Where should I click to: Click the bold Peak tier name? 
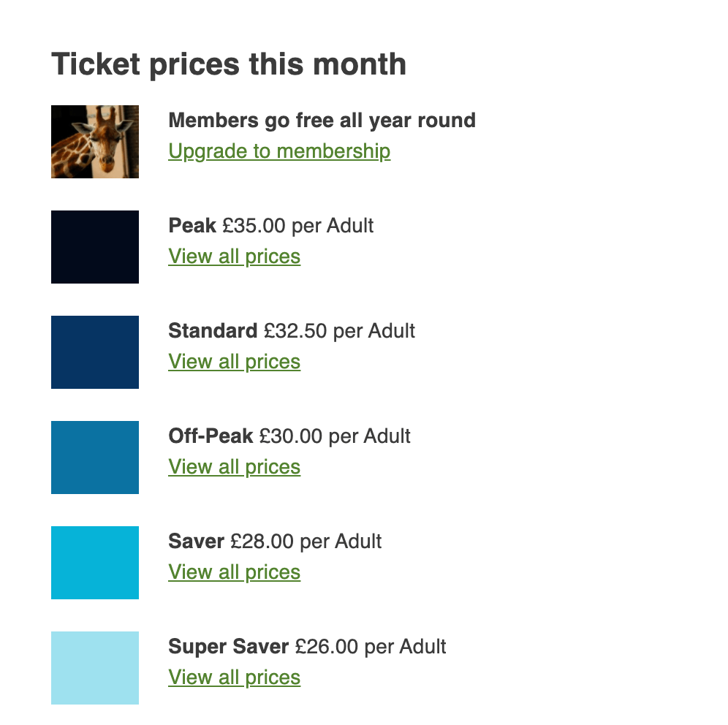coord(192,226)
